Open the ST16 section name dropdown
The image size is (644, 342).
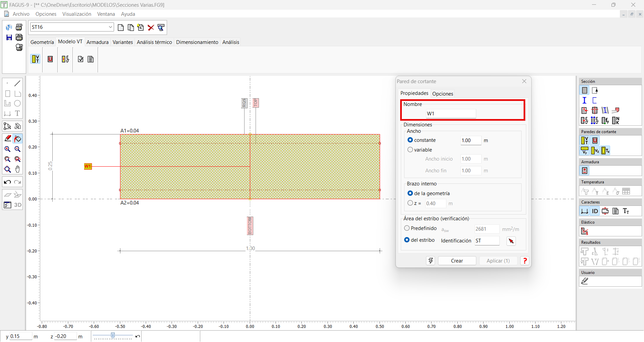[x=110, y=27]
